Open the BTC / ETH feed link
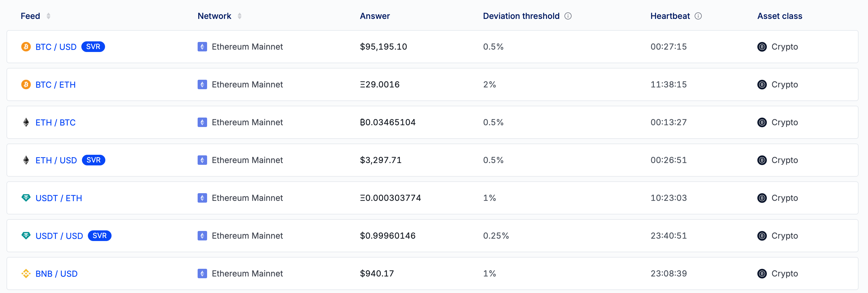868x293 pixels. pos(56,84)
